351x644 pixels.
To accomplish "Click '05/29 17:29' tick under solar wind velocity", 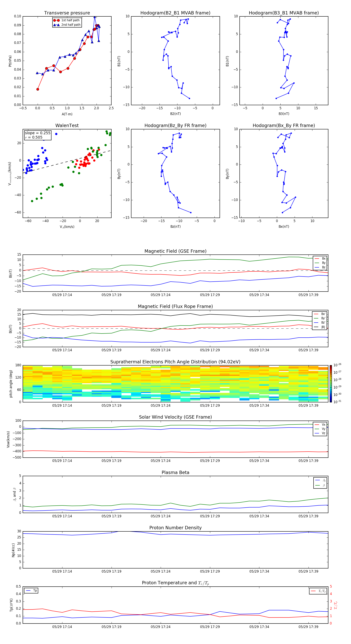I will [210, 461].
